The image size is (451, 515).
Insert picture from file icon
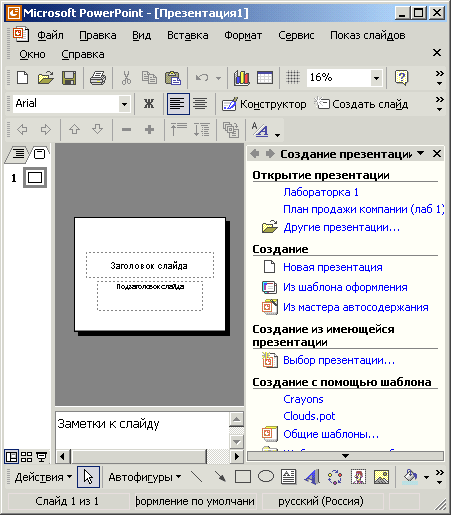[x=382, y=477]
